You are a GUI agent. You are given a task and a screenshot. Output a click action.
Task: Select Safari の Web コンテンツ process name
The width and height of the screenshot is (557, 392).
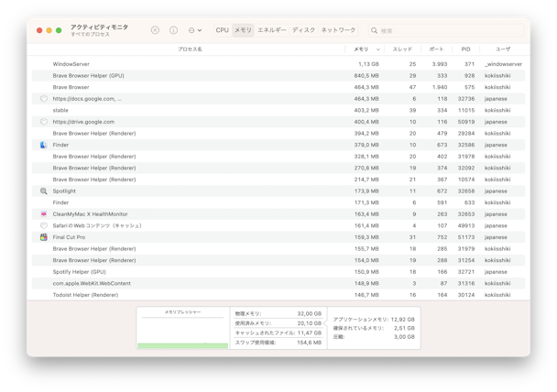pyautogui.click(x=97, y=225)
